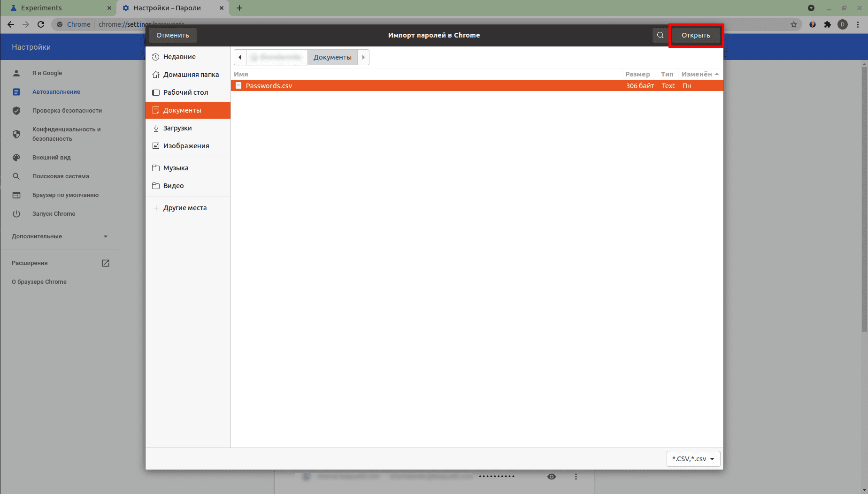
Task: Open the Chrome extensions puzzle icon
Action: click(x=828, y=24)
